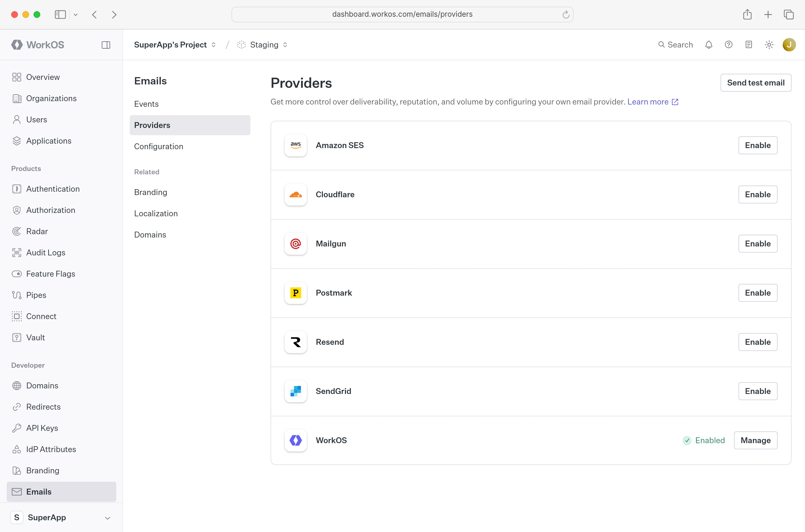
Task: Toggle the Safari sidebar button
Action: click(x=60, y=15)
